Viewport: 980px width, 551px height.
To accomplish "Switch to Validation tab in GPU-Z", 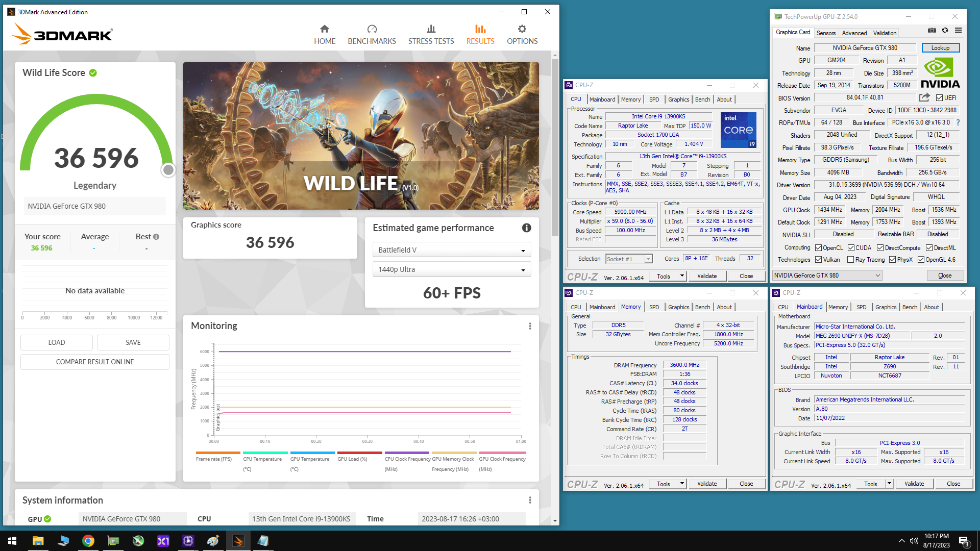I will coord(885,33).
